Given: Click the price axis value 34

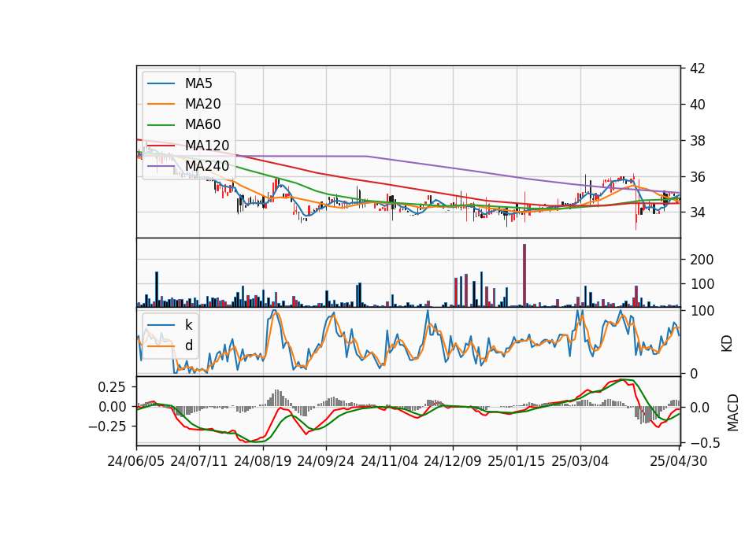Looking at the screenshot, I should (x=698, y=212).
